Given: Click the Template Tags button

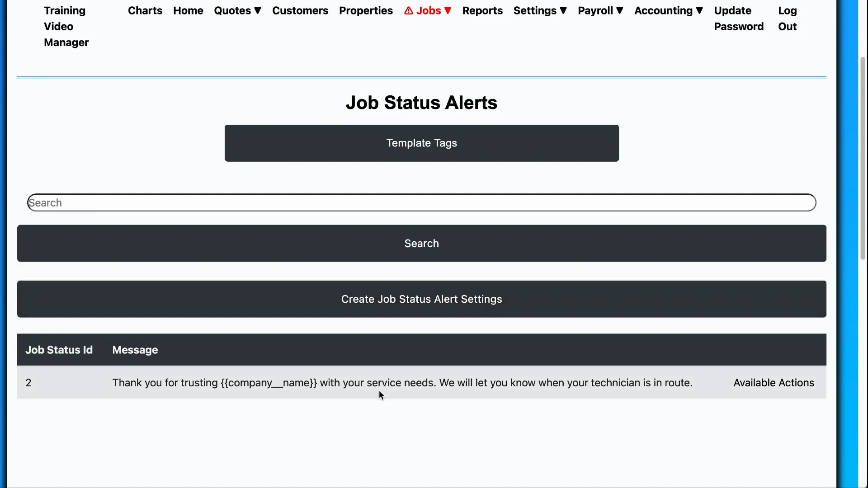Looking at the screenshot, I should tap(421, 143).
